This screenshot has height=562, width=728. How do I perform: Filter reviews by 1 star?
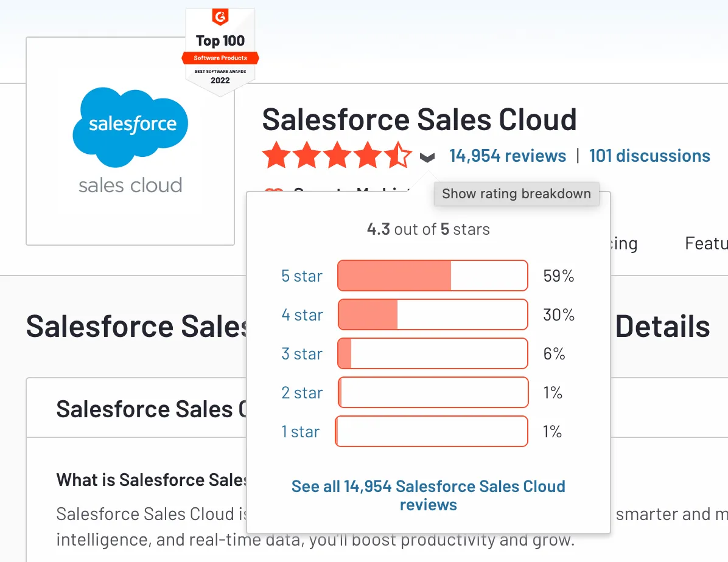[301, 432]
